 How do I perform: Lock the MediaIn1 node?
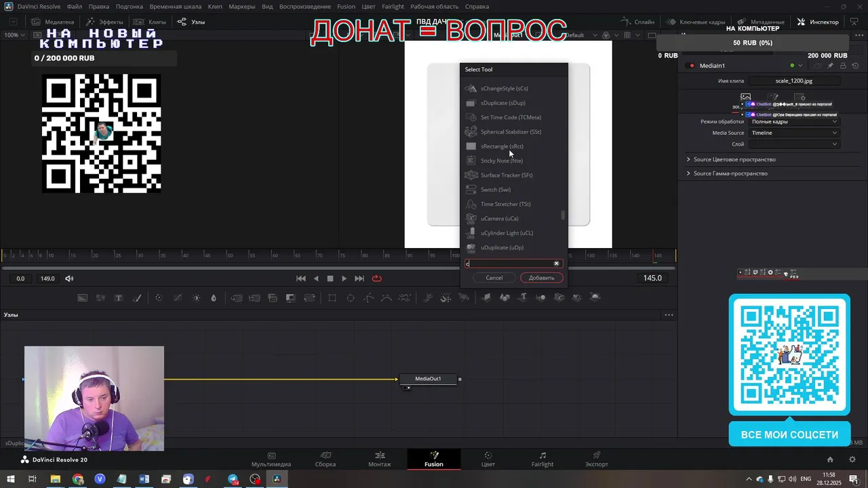(843, 66)
